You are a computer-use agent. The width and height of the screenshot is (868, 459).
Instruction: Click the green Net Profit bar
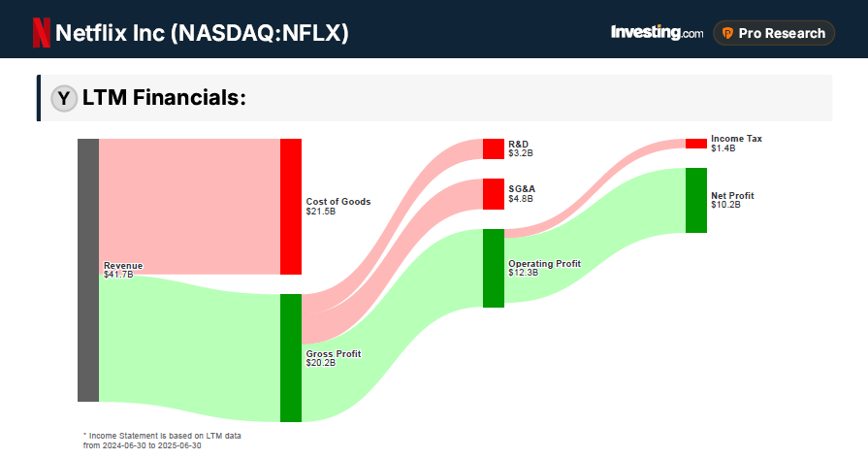[696, 200]
